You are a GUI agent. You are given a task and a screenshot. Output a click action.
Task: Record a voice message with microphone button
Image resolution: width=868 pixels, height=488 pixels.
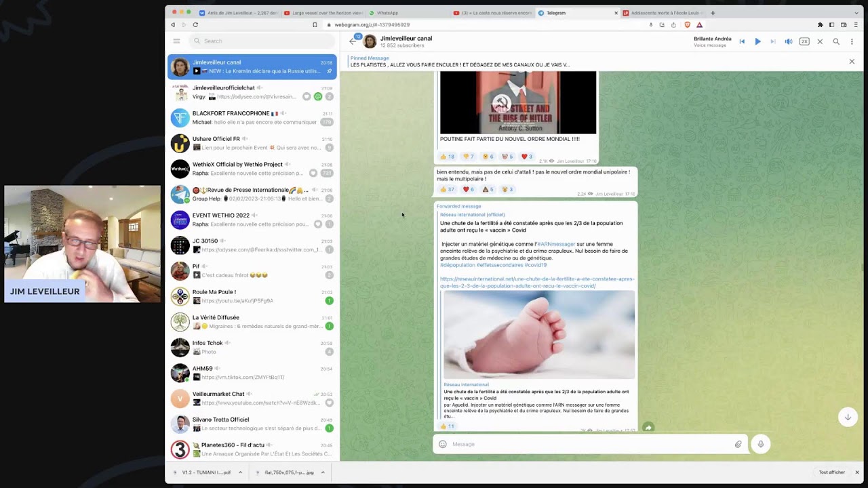(x=761, y=444)
